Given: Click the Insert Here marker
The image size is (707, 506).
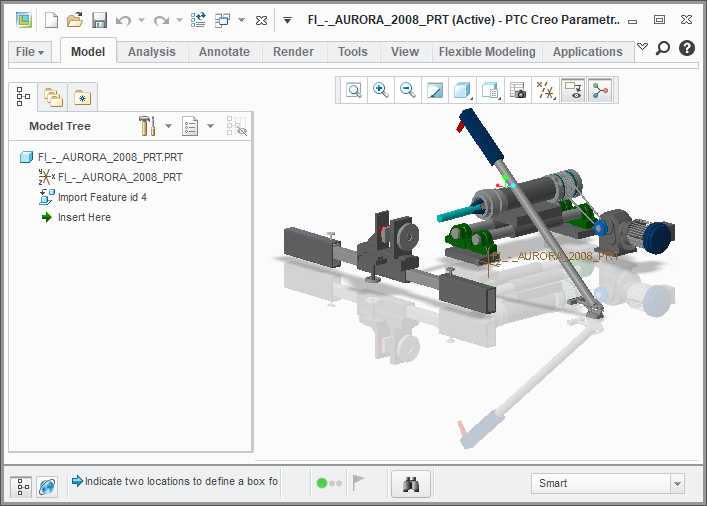Looking at the screenshot, I should 76,217.
